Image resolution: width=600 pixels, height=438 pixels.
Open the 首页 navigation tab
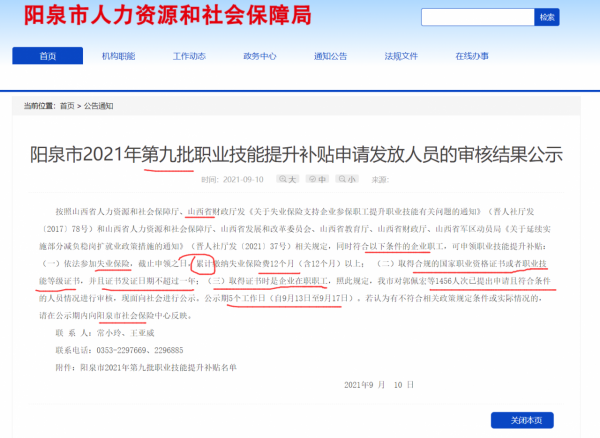pyautogui.click(x=47, y=56)
